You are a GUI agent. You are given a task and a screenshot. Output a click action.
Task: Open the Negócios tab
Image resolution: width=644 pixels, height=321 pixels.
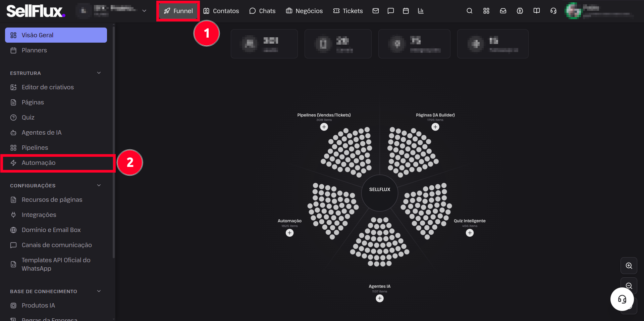pos(304,11)
